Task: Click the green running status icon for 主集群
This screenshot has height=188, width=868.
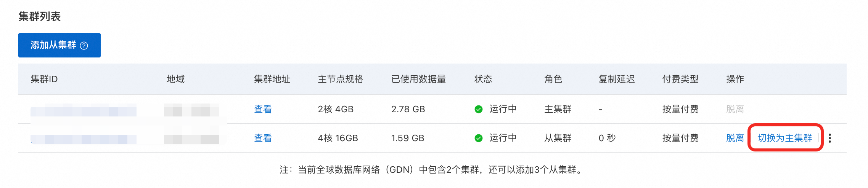Action: pos(478,110)
